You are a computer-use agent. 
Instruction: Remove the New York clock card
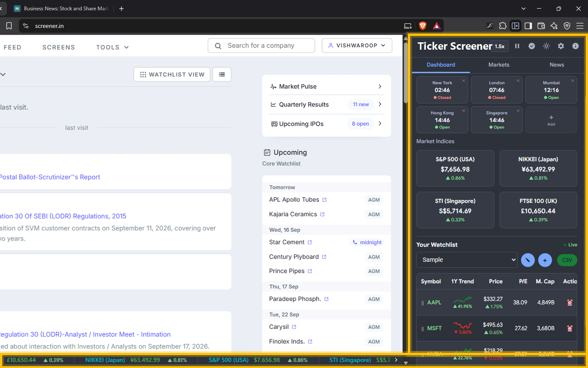point(464,81)
